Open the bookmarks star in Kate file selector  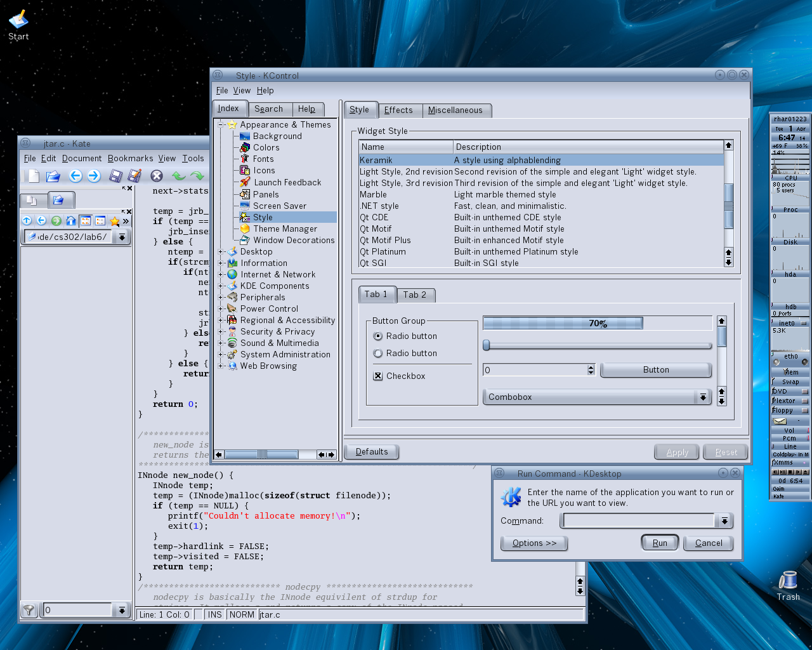pos(115,221)
